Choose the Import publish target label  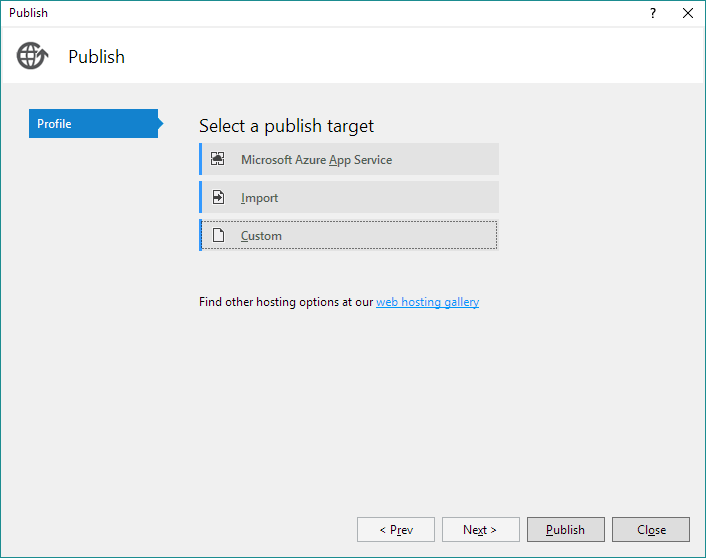pyautogui.click(x=259, y=198)
